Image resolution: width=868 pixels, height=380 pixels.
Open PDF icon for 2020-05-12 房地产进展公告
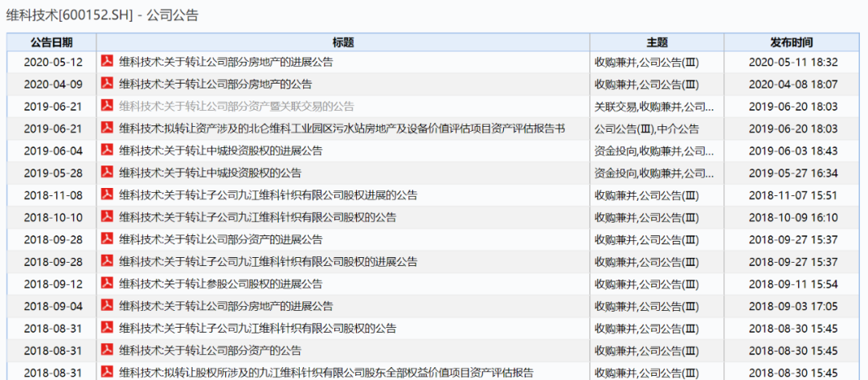pyautogui.click(x=107, y=61)
